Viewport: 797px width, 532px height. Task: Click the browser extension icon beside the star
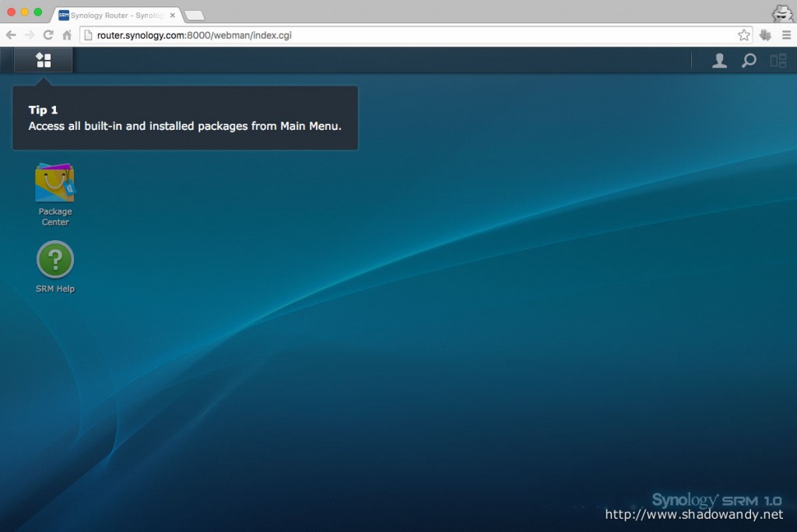pos(766,35)
